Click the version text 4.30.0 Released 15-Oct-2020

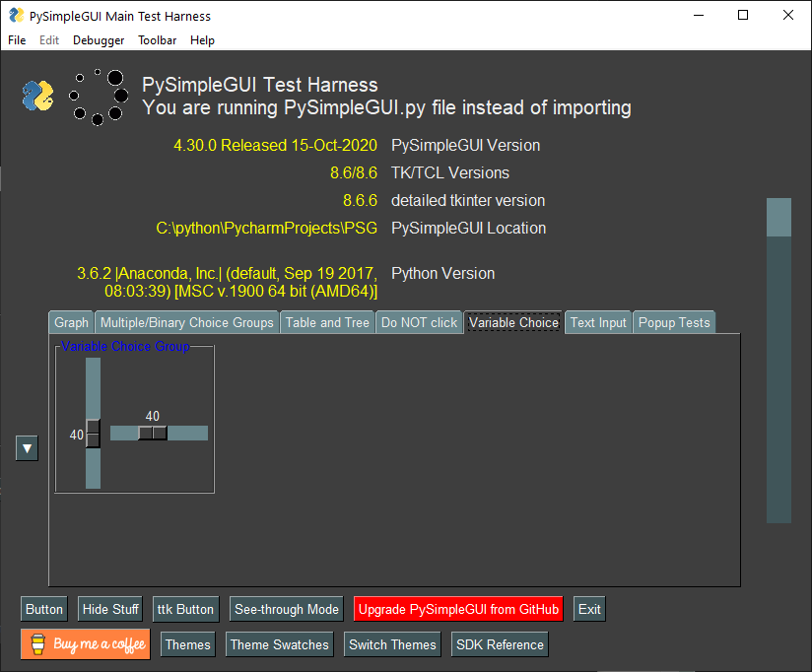(x=275, y=146)
